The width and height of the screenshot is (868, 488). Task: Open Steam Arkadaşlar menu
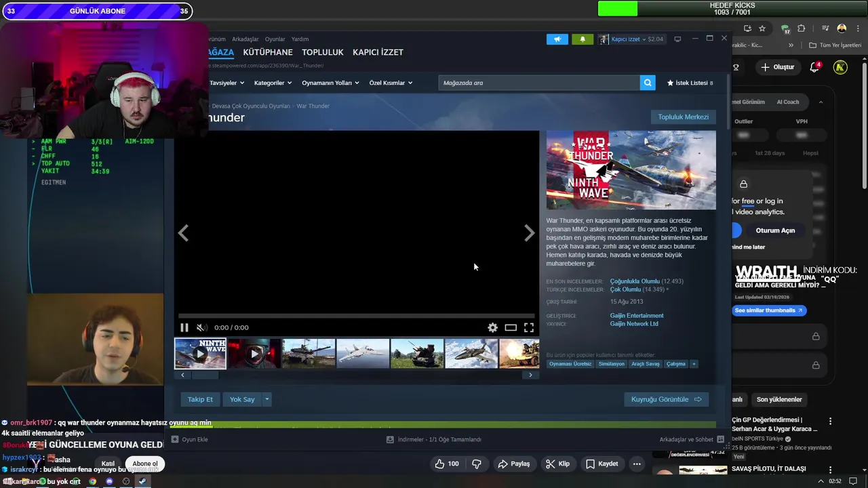pos(245,39)
